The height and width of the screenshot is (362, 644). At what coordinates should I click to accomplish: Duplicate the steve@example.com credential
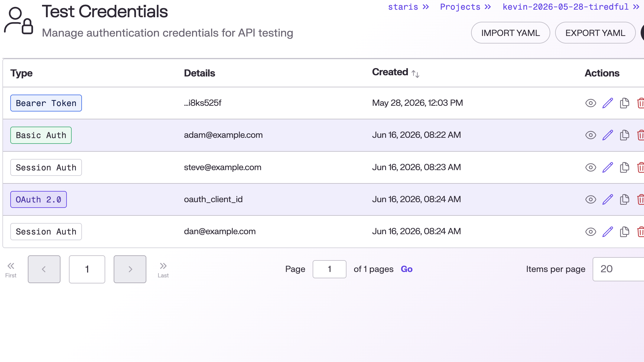(624, 167)
